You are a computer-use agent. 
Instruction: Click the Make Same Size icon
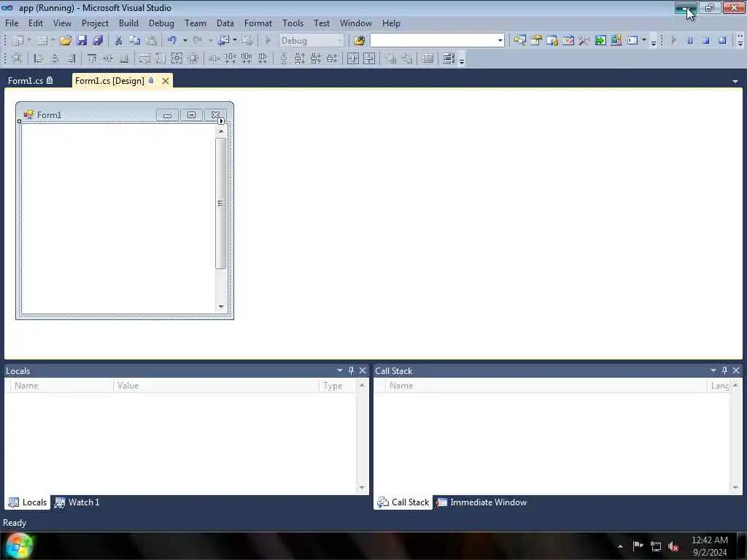pos(177,58)
